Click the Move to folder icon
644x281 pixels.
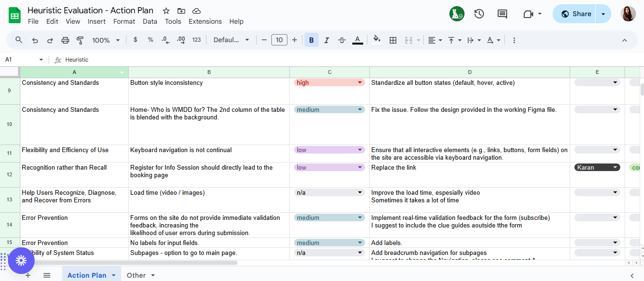(x=181, y=11)
